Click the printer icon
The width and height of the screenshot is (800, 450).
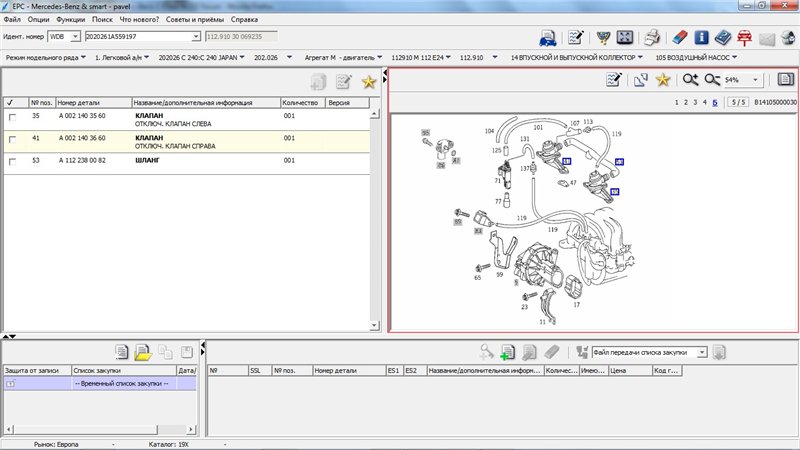(x=652, y=37)
